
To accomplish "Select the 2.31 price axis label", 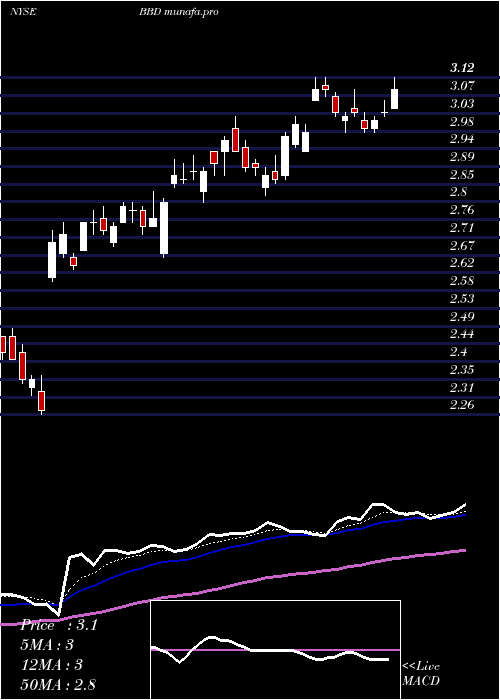I will 462,387.
